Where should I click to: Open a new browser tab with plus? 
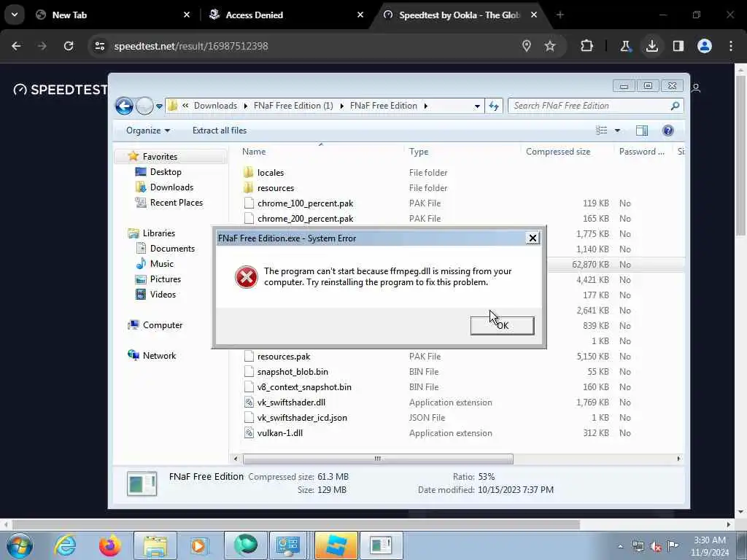[560, 15]
